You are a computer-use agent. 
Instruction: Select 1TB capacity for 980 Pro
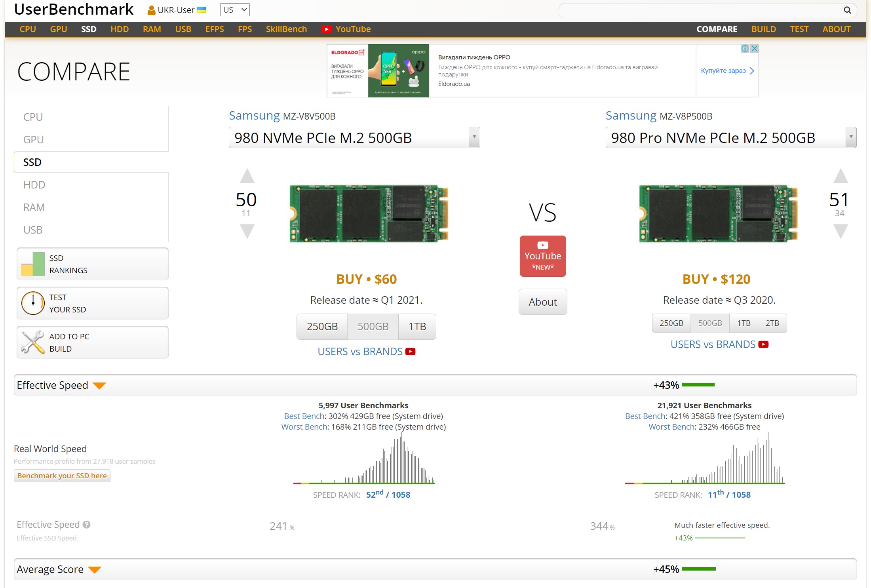pos(744,323)
